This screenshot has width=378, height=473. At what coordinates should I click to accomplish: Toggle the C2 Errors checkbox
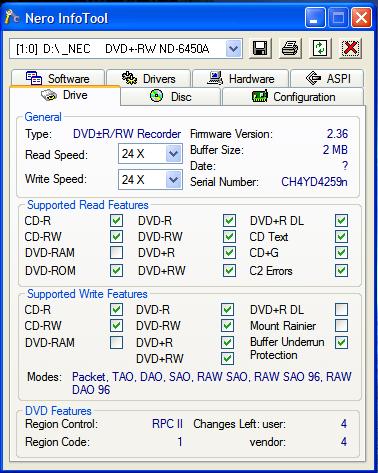click(x=342, y=270)
